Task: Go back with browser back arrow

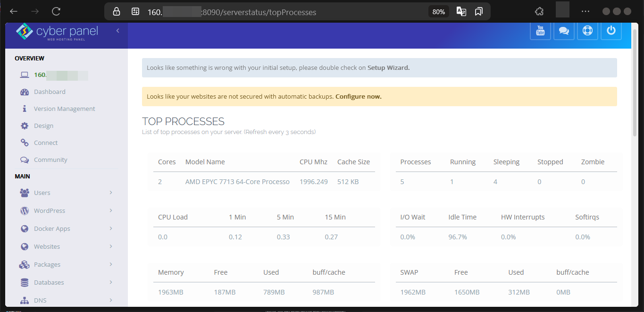Action: click(14, 12)
